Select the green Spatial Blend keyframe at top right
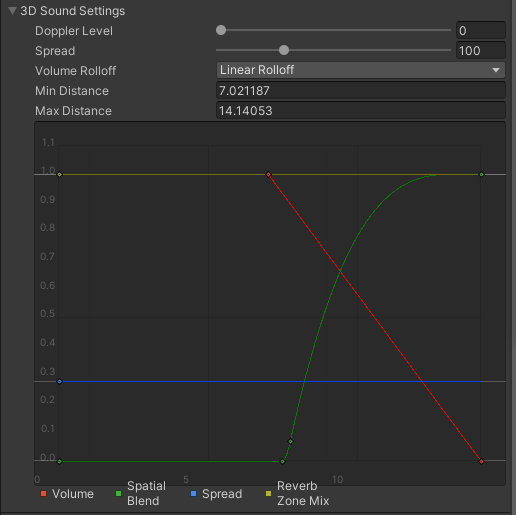Image resolution: width=516 pixels, height=515 pixels. (x=481, y=174)
